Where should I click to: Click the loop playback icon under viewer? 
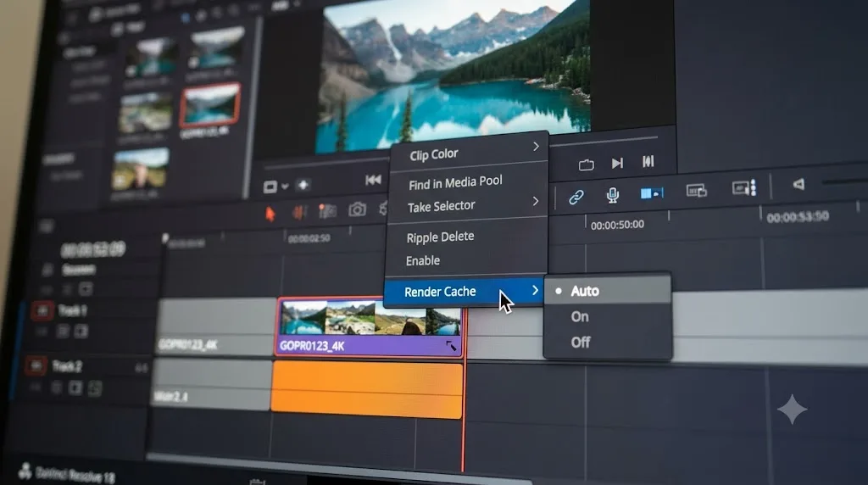pyautogui.click(x=587, y=165)
